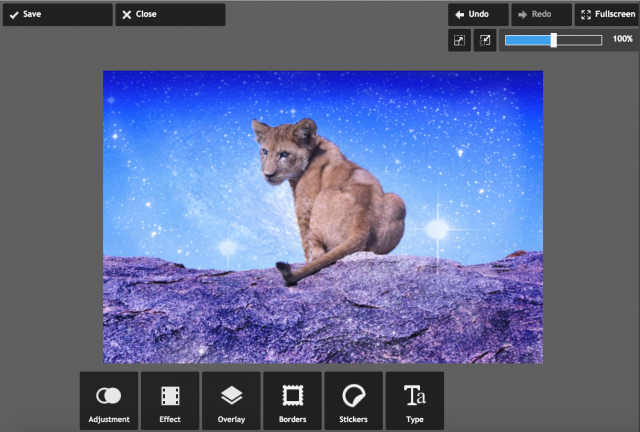Click the 100% zoom level label
The height and width of the screenshot is (432, 640).
coord(622,39)
